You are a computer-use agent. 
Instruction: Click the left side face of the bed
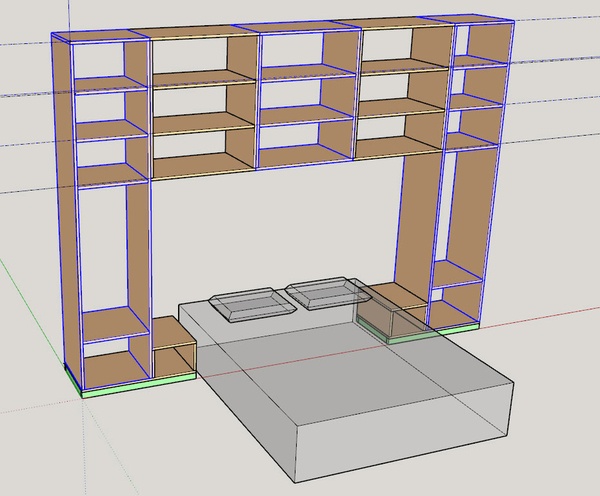point(240,400)
